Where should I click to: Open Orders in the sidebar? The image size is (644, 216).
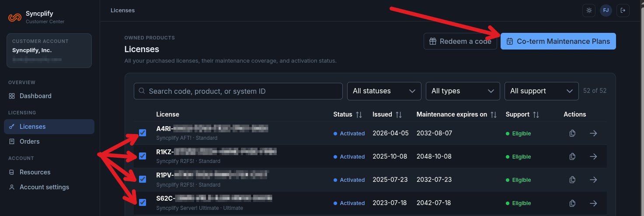49,142
